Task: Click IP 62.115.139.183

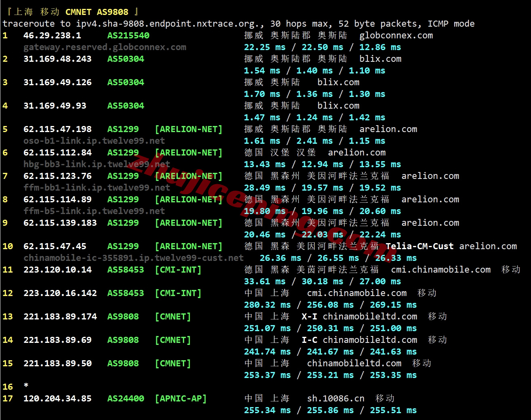Action: coord(60,223)
